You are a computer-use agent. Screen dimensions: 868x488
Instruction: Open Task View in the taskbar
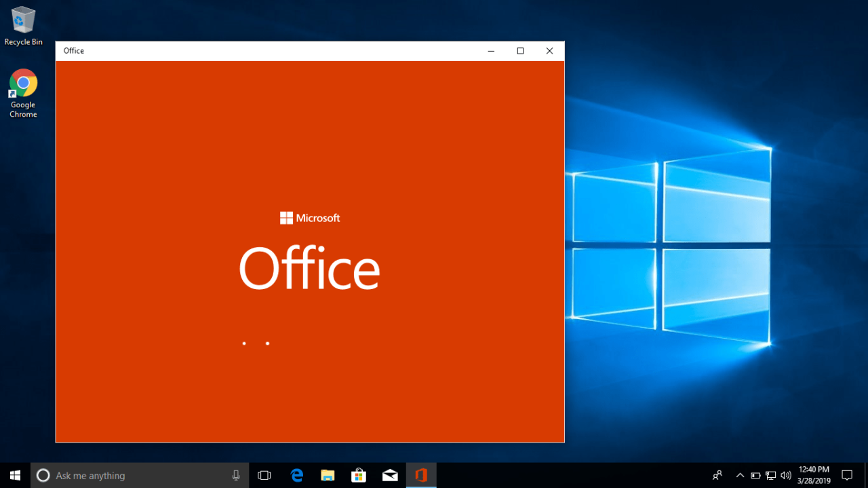pos(264,475)
